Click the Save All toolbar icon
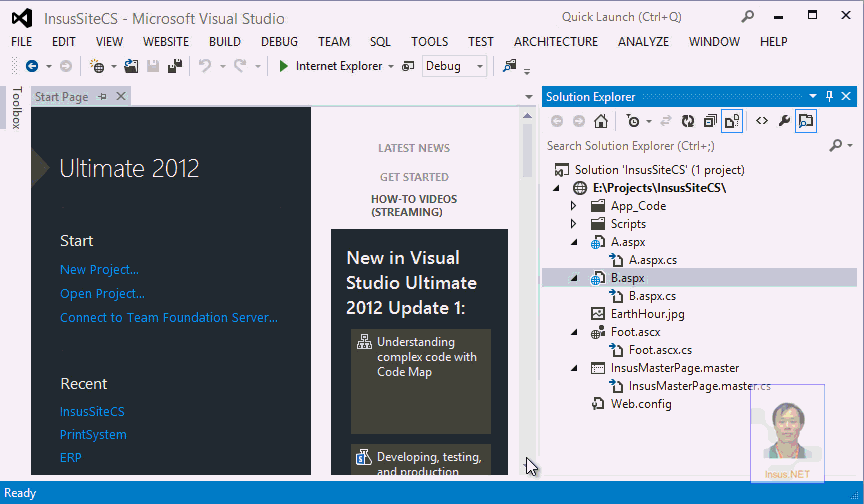 (x=175, y=66)
